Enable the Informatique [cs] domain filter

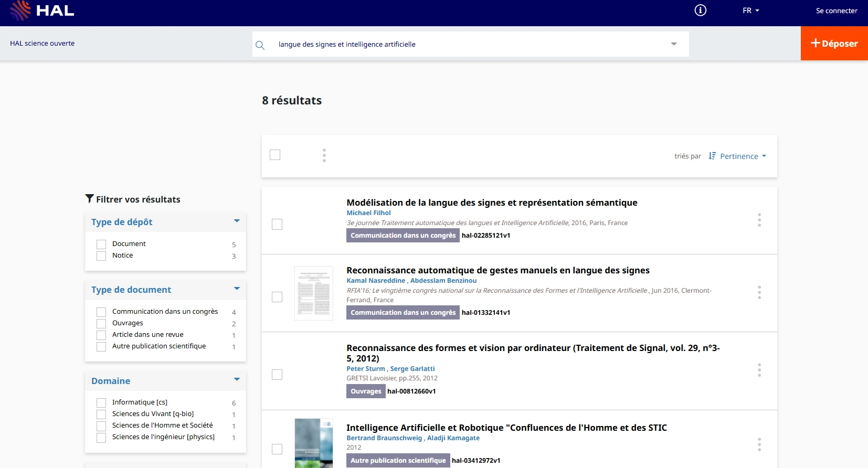click(101, 403)
